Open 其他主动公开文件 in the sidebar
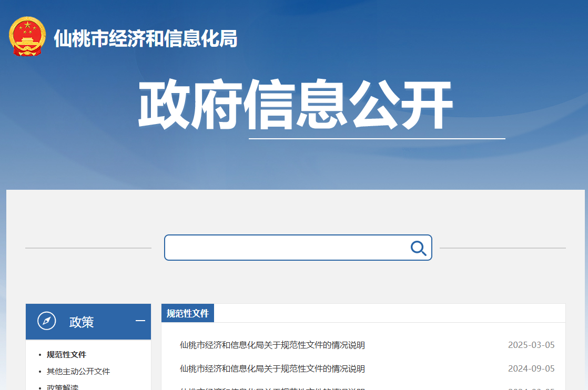Viewport: 588px width, 390px height. (78, 372)
